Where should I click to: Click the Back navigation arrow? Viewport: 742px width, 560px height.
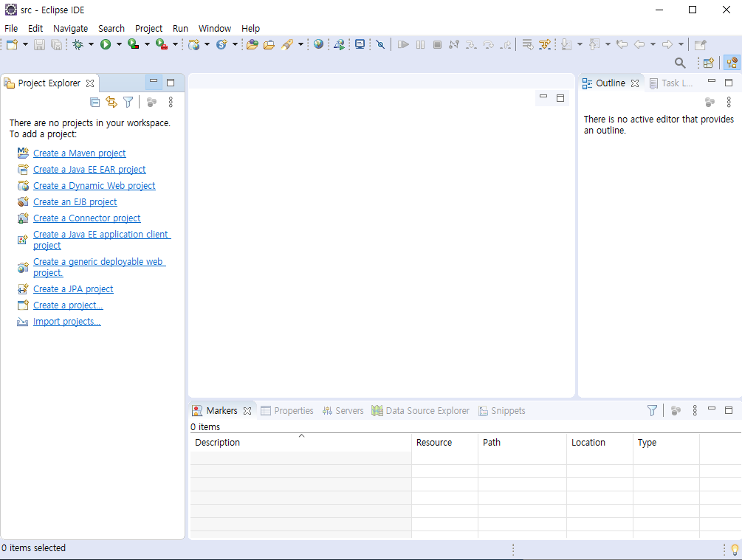click(639, 44)
